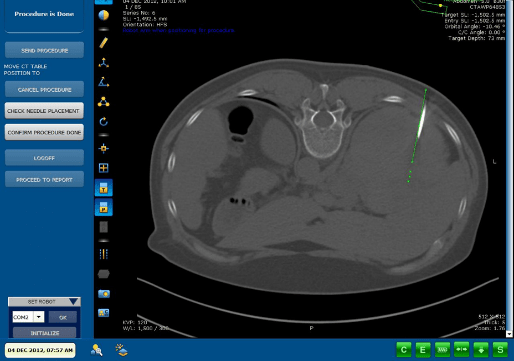
Task: Select the three-point axis marker tool
Action: click(104, 62)
